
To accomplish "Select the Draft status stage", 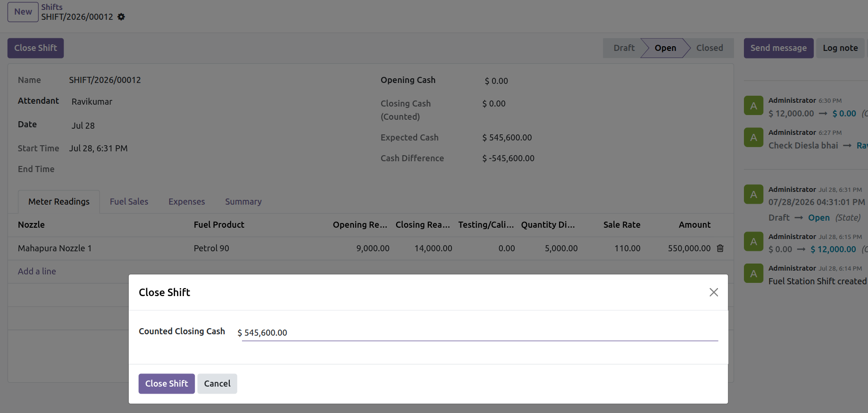I will tap(624, 48).
